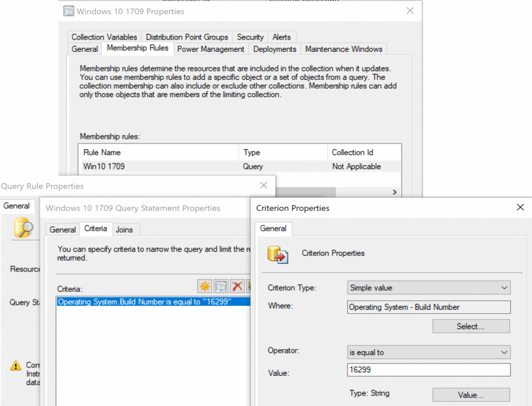Click the criterion Properties icon
Image resolution: width=532 pixels, height=406 pixels.
coord(221,286)
